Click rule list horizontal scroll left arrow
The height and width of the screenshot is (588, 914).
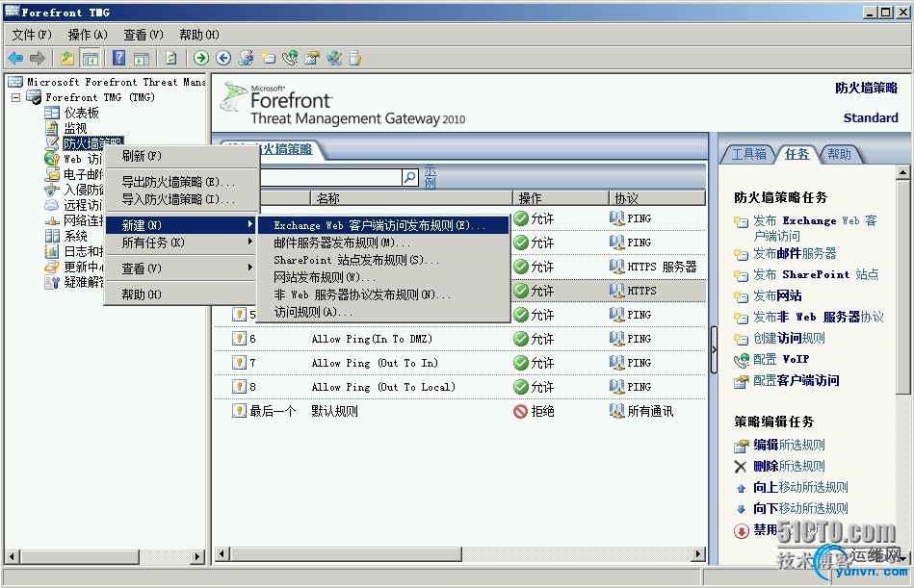(222, 553)
